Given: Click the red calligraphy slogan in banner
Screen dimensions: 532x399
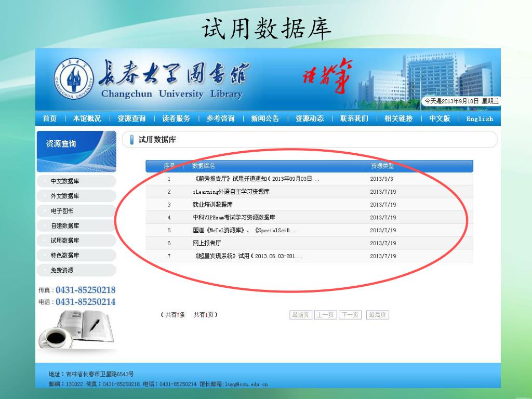Looking at the screenshot, I should [x=327, y=76].
